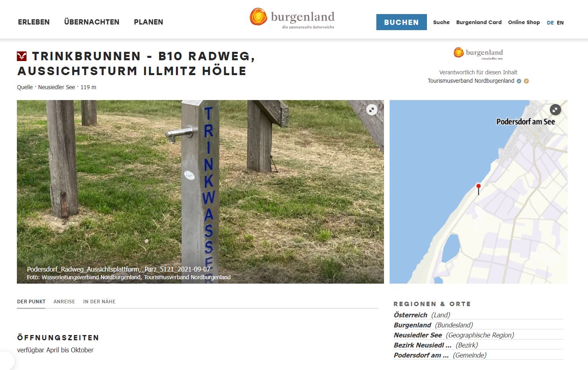Open the Online Shop link
This screenshot has height=370, width=588.
pyautogui.click(x=524, y=22)
